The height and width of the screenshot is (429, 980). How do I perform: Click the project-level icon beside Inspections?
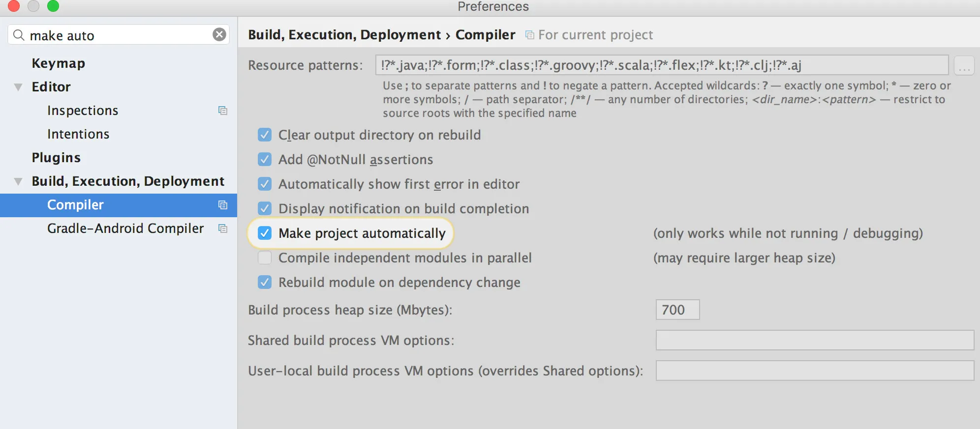point(223,111)
